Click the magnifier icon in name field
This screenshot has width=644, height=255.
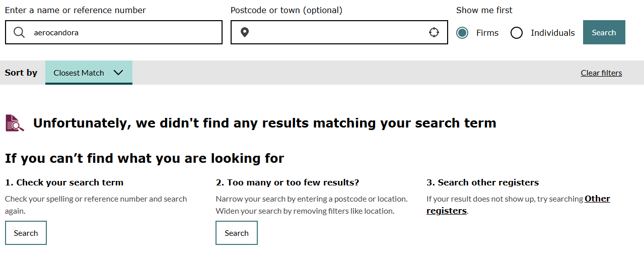[x=19, y=33]
